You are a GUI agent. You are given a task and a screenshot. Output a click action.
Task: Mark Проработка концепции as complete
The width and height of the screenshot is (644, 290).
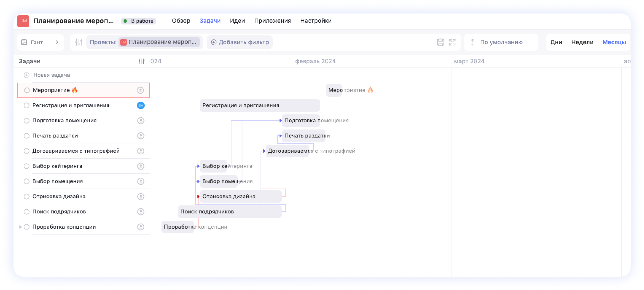point(27,227)
